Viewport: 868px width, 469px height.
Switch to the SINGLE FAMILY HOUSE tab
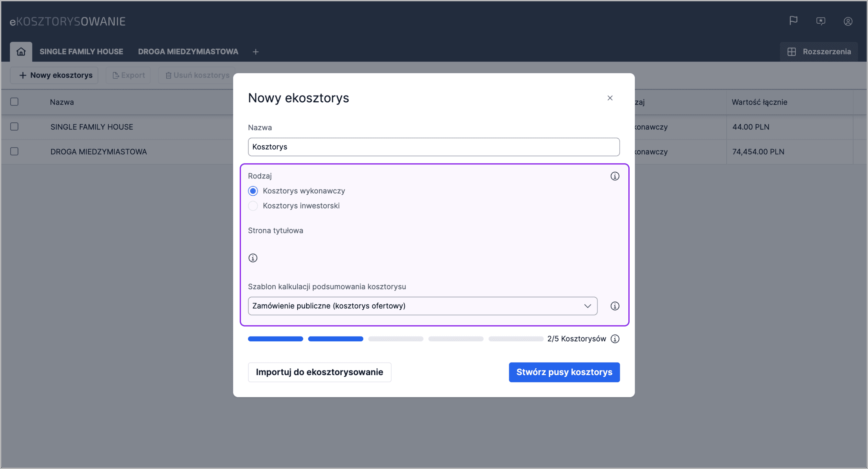pyautogui.click(x=81, y=51)
